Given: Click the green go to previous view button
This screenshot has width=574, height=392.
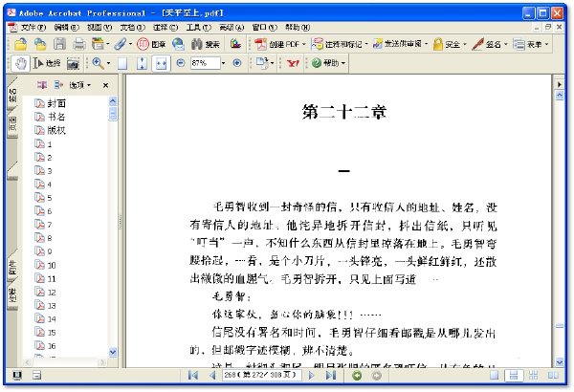Looking at the screenshot, I should pos(357,376).
